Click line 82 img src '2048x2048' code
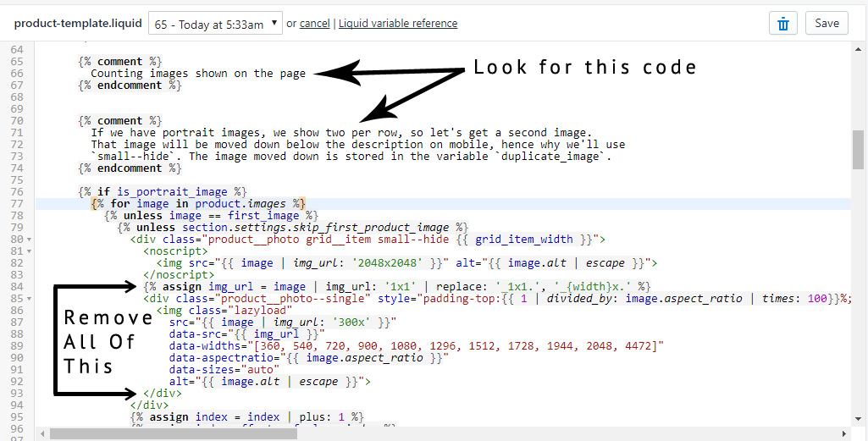The width and height of the screenshot is (868, 441). [x=406, y=263]
